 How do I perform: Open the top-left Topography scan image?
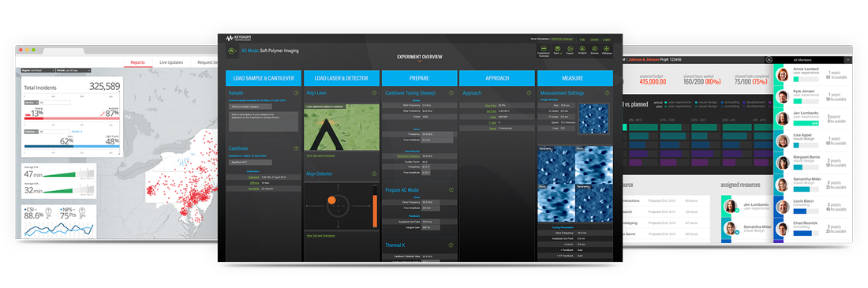[x=556, y=165]
